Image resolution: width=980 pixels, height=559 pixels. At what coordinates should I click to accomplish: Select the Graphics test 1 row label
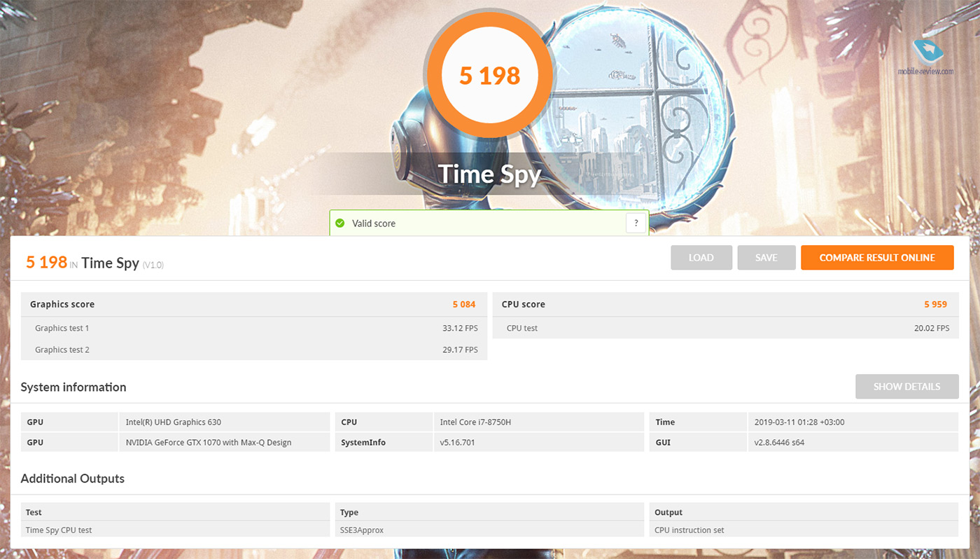coord(62,328)
